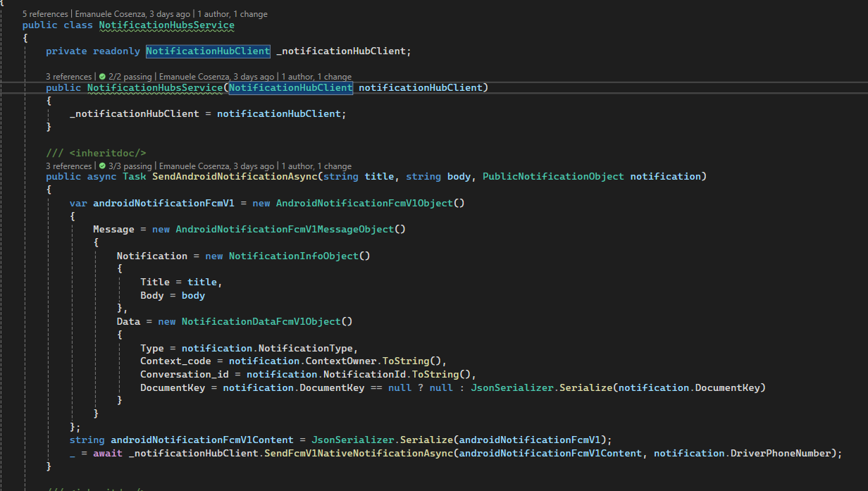Click the "await" keyword
Screen dimensions: 868x491
108,453
